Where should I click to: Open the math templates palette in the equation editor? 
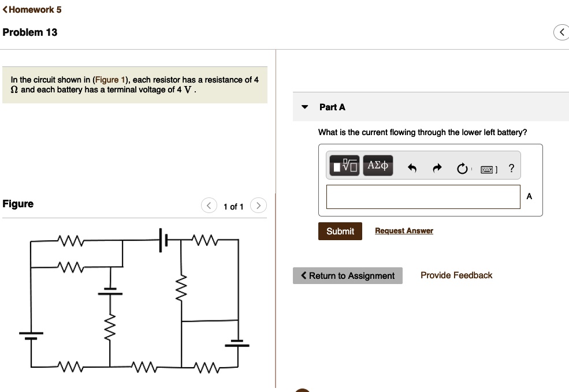point(343,165)
